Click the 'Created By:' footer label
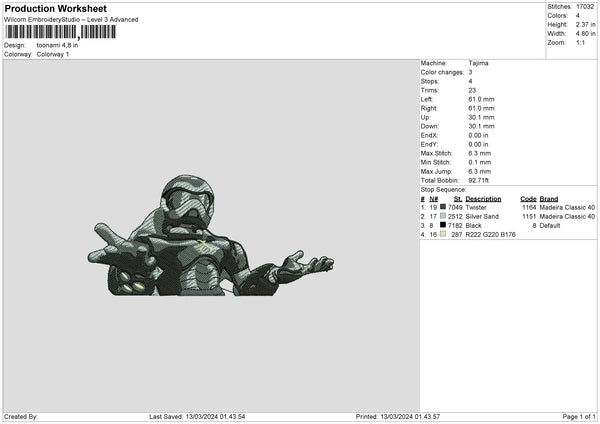 pyautogui.click(x=21, y=417)
